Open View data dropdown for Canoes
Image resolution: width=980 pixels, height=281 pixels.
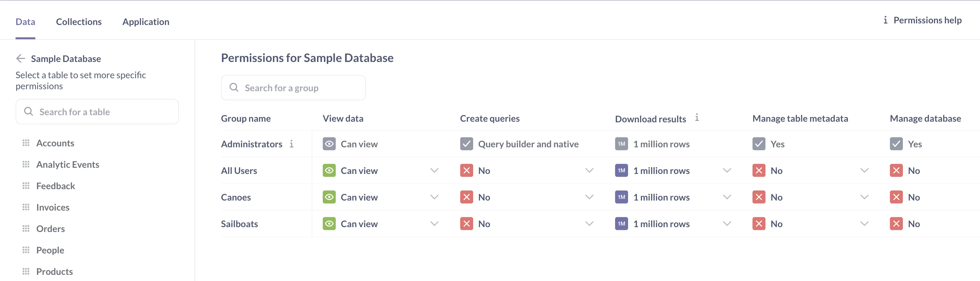[434, 197]
